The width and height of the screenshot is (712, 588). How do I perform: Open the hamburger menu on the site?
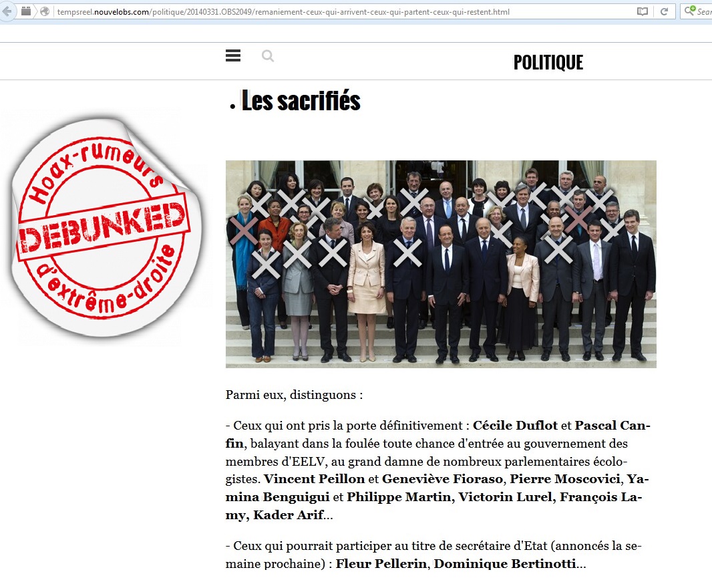tap(233, 55)
